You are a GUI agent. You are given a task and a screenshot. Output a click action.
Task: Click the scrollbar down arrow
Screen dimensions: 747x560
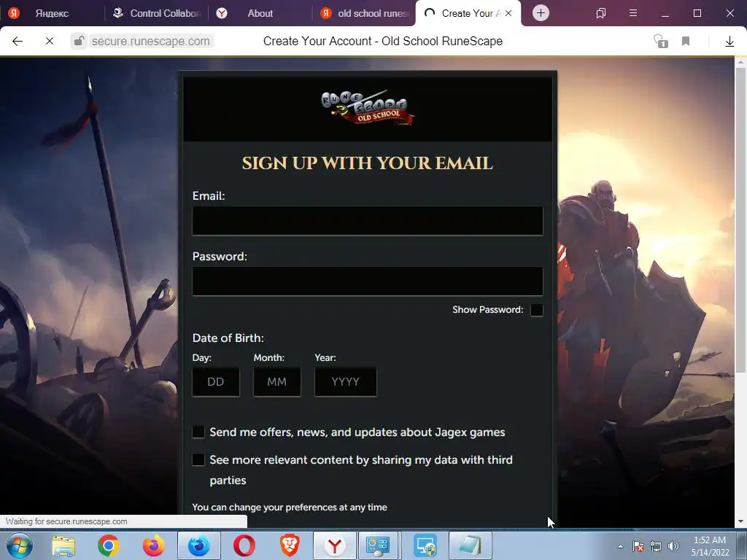pos(740,522)
